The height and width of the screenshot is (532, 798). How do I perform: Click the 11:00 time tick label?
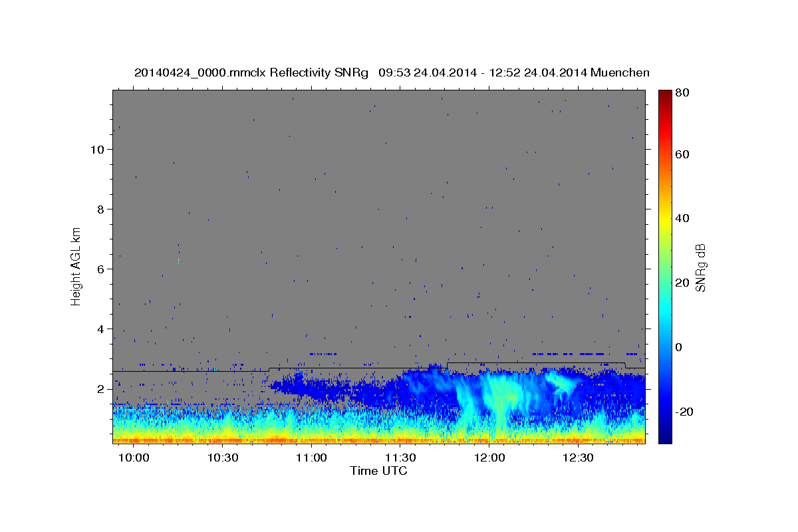(x=311, y=458)
